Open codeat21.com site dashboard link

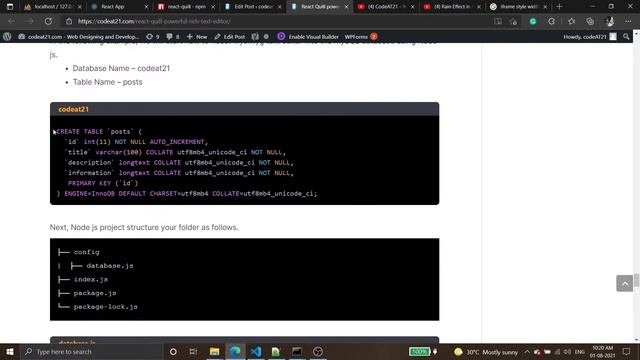pyautogui.click(x=79, y=36)
